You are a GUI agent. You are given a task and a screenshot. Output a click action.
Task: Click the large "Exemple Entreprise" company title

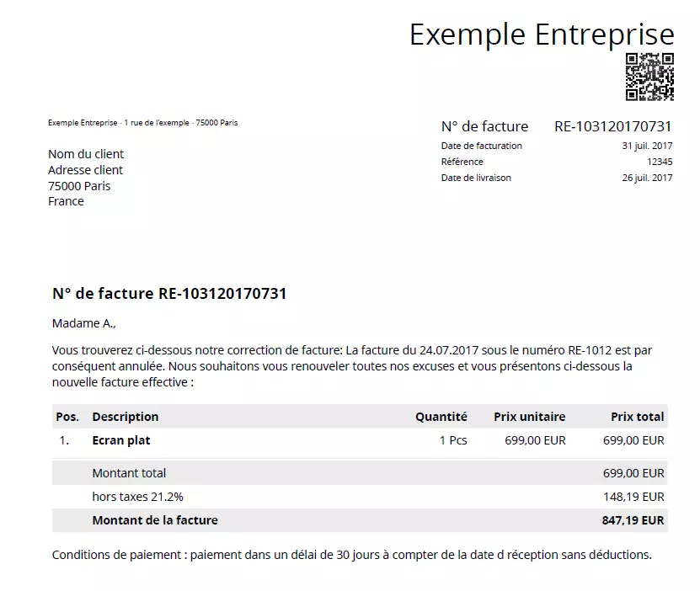(x=542, y=35)
